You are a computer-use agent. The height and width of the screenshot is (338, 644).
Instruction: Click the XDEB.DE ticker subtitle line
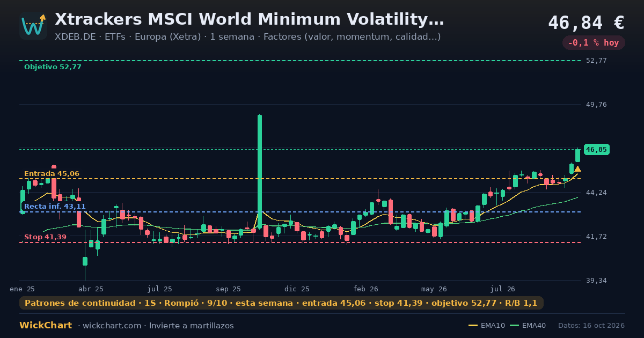point(248,37)
